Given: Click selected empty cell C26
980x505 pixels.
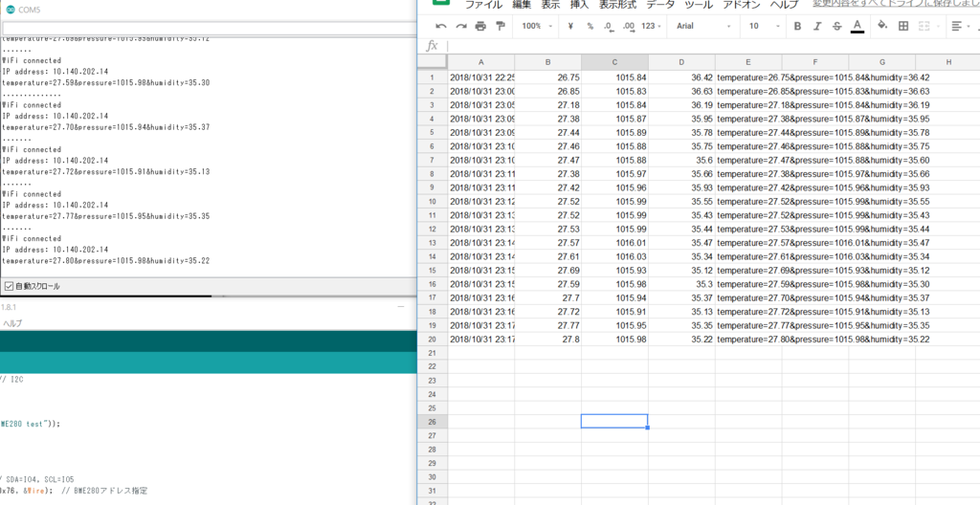Looking at the screenshot, I should [x=614, y=421].
